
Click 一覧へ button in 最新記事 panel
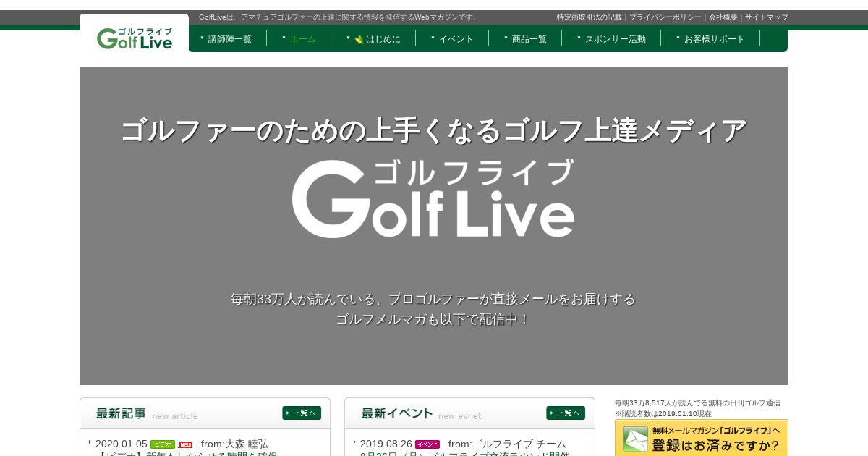tap(302, 413)
